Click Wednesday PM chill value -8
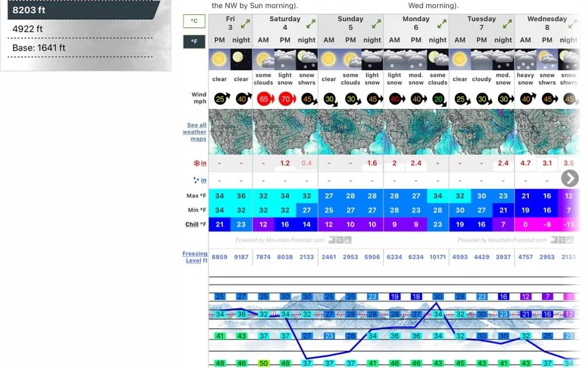This screenshot has width=588, height=368. [x=547, y=224]
